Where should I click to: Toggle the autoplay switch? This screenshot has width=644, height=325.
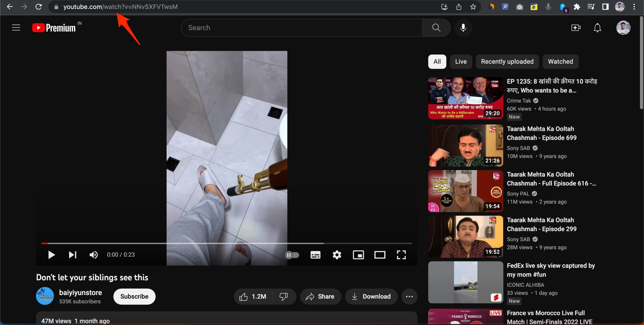pos(292,255)
